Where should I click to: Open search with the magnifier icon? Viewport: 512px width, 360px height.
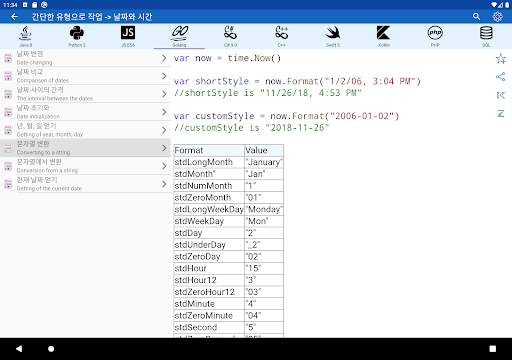pyautogui.click(x=476, y=16)
